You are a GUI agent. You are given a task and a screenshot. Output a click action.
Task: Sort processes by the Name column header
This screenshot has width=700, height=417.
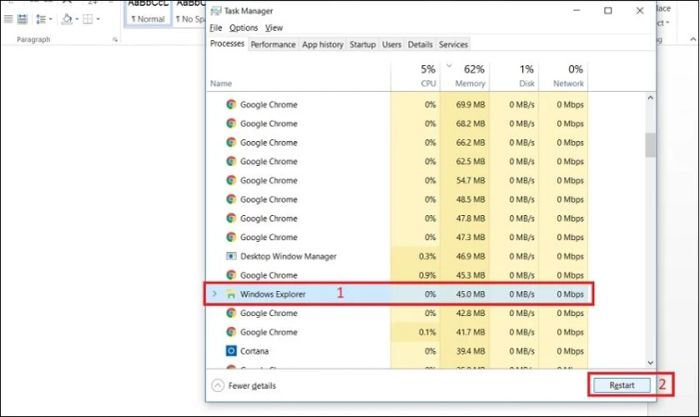(x=221, y=83)
